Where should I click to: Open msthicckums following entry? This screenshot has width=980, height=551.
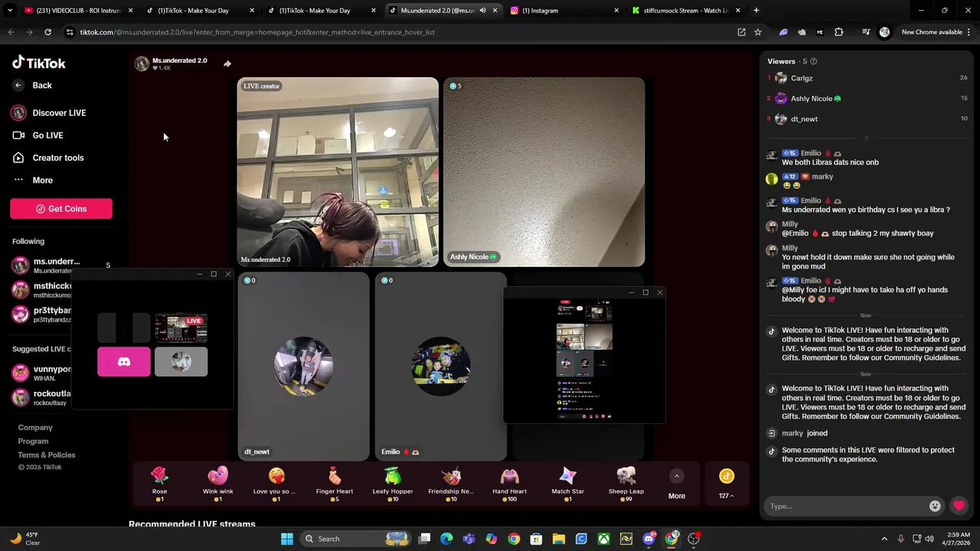pos(42,290)
